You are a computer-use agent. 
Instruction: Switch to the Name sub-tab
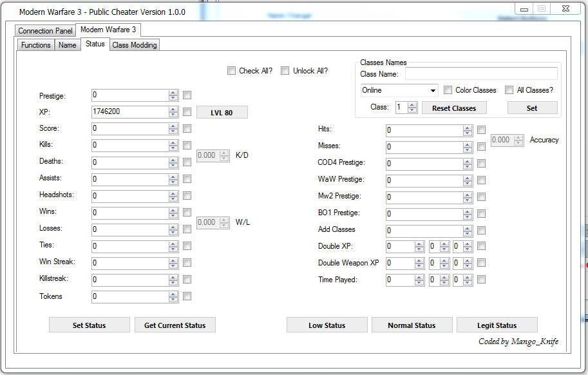click(x=68, y=45)
